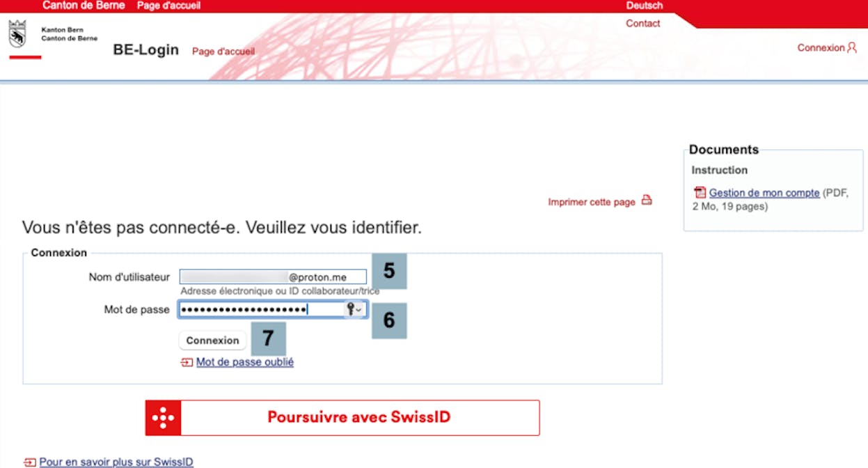
Task: Click the Nom d'utilisateur input field
Action: coord(272,276)
